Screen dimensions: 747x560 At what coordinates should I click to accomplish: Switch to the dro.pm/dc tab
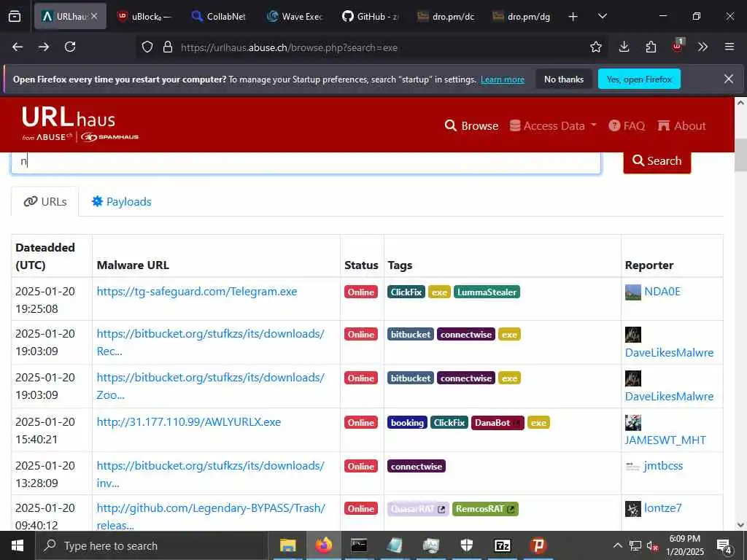tap(445, 16)
